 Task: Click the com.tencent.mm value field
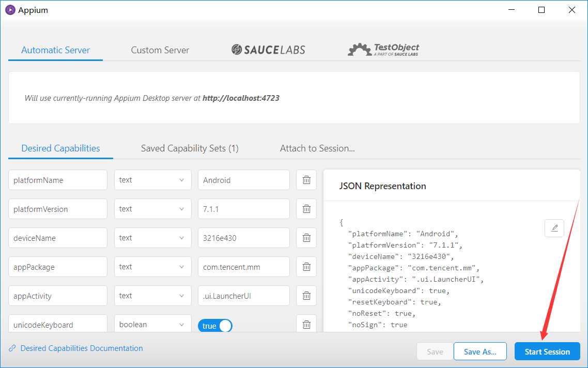click(244, 267)
